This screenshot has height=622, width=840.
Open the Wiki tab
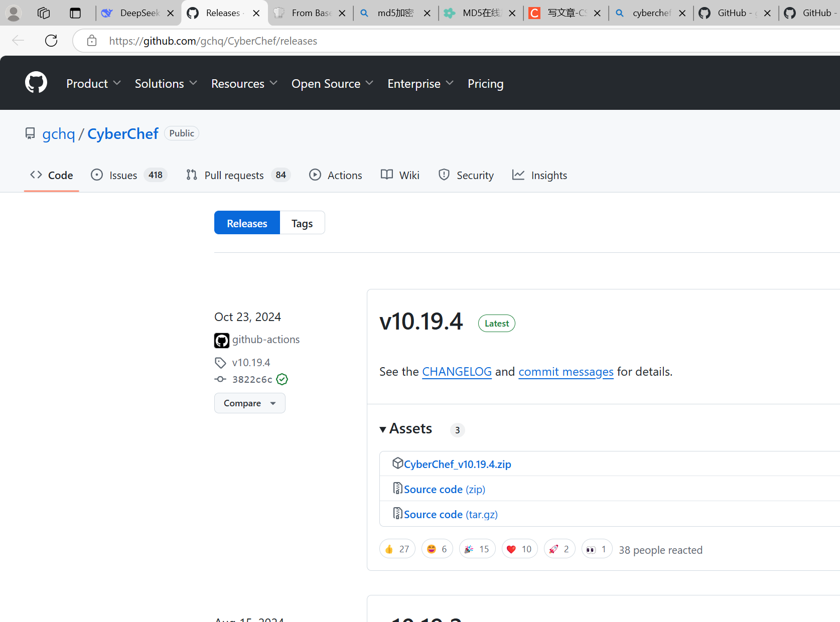pos(400,175)
